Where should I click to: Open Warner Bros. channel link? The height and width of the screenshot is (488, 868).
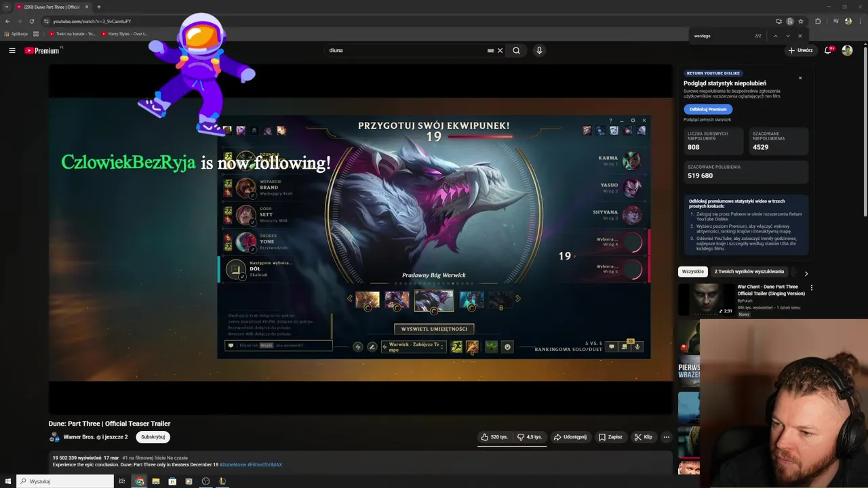click(x=79, y=437)
